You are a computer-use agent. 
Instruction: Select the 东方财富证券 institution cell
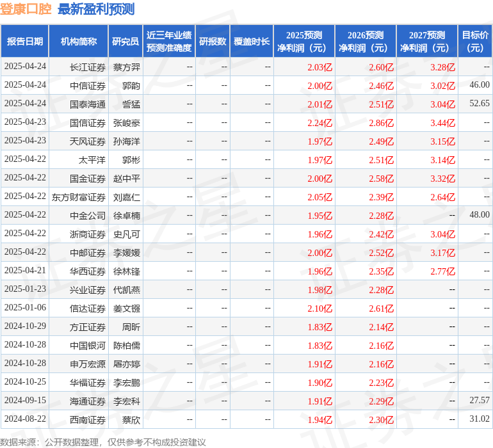click(79, 197)
